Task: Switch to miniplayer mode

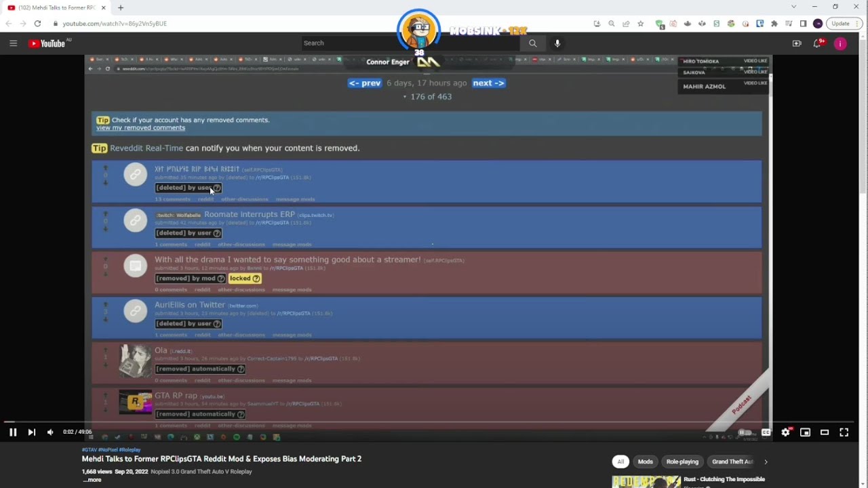Action: (x=805, y=432)
